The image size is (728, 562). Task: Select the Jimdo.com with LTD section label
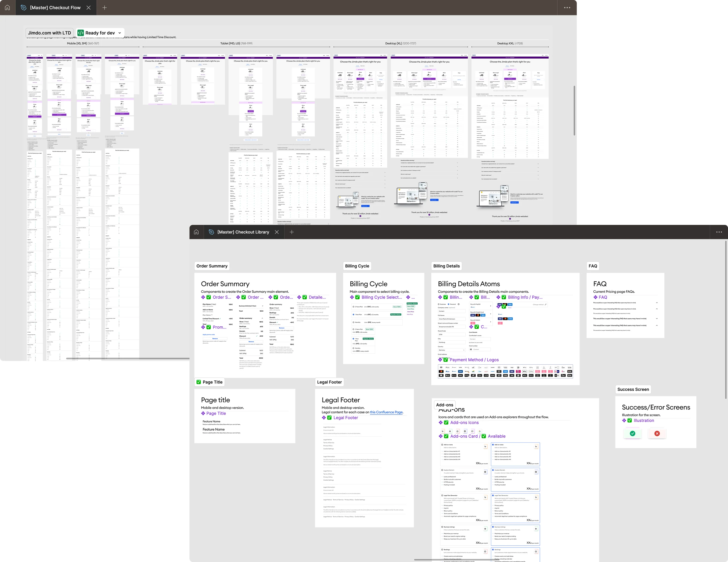pos(49,33)
